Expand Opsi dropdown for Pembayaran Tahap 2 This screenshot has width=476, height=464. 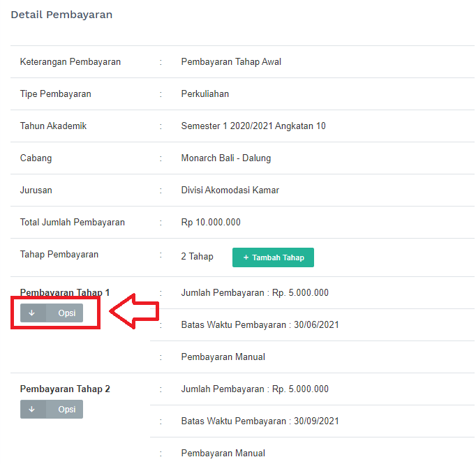tap(66, 410)
